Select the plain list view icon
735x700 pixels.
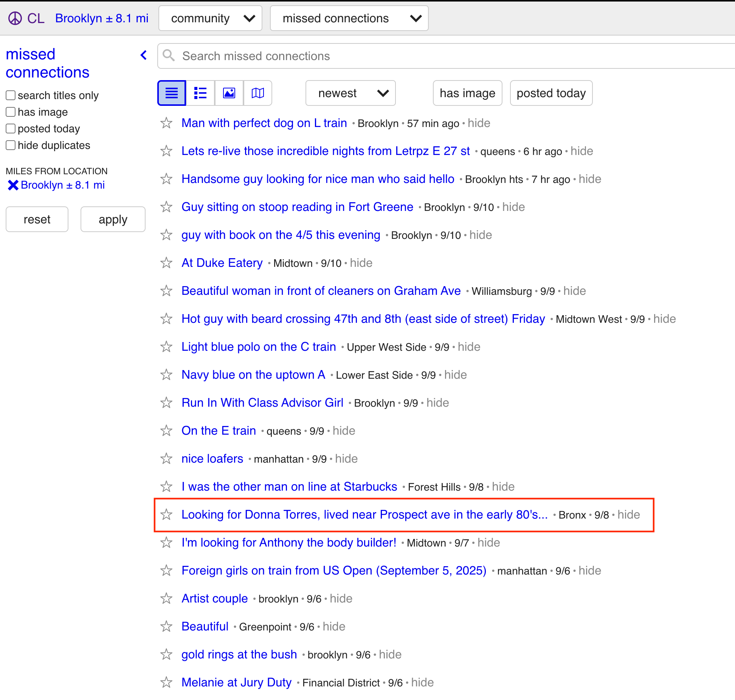point(172,93)
